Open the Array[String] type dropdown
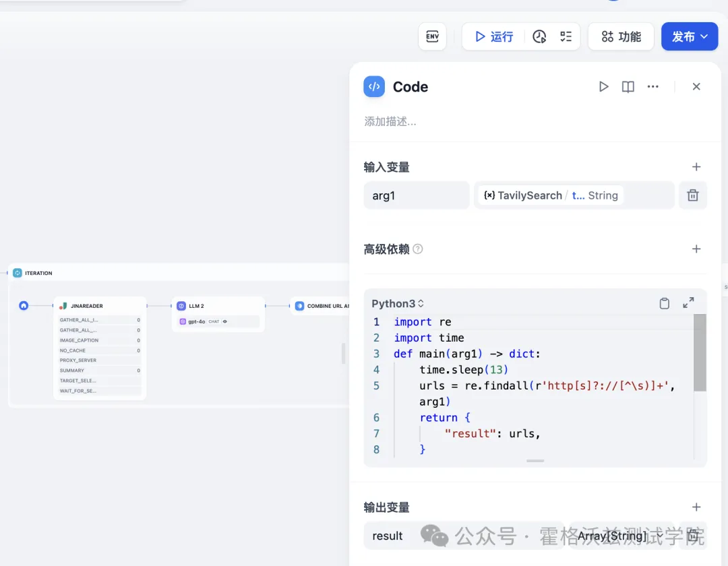This screenshot has width=728, height=566. (x=621, y=536)
